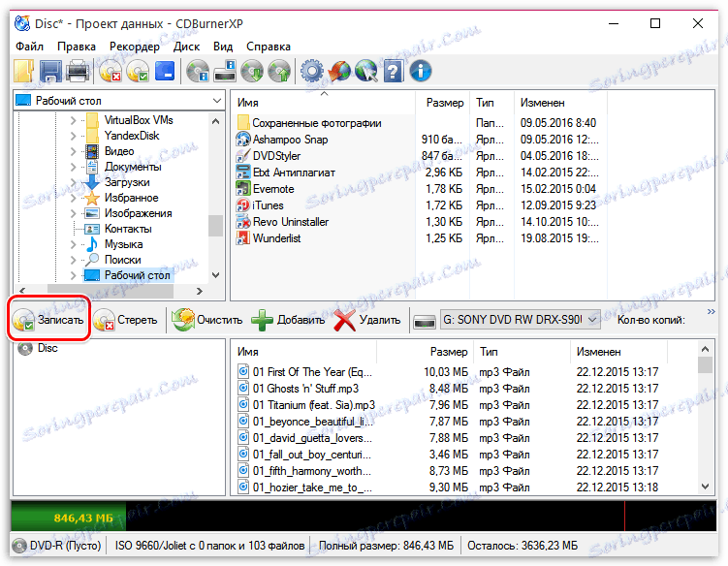Select Контакты in folder tree

(x=128, y=229)
